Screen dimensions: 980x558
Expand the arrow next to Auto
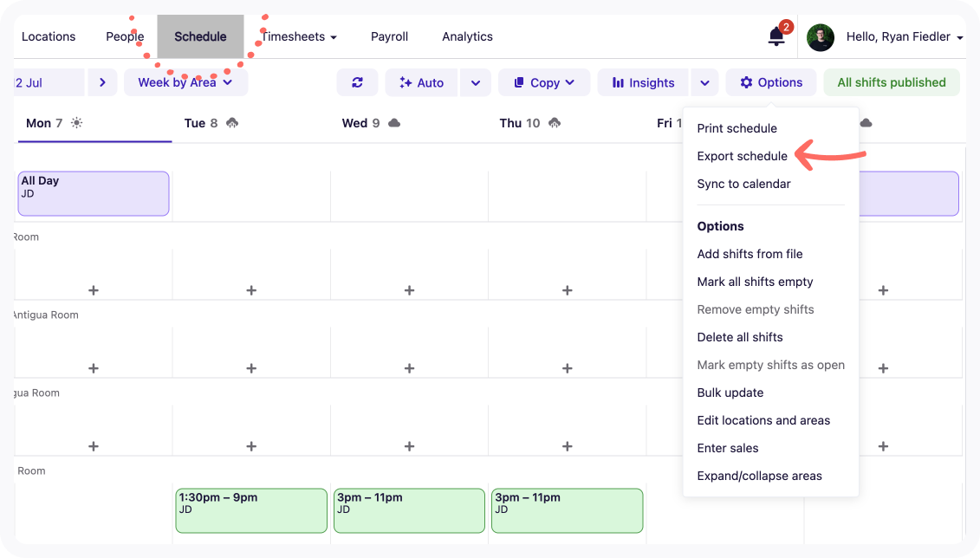[476, 82]
